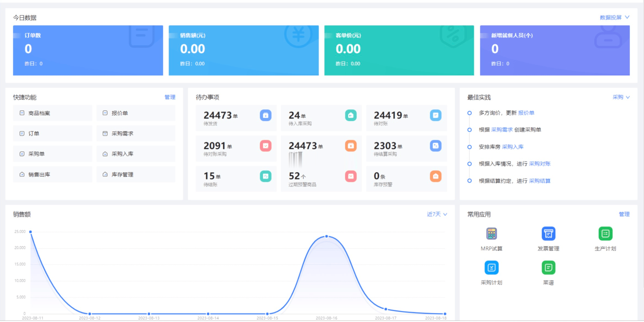Click the 2023-08-13 chart data point
This screenshot has height=322, width=644.
tap(149, 314)
